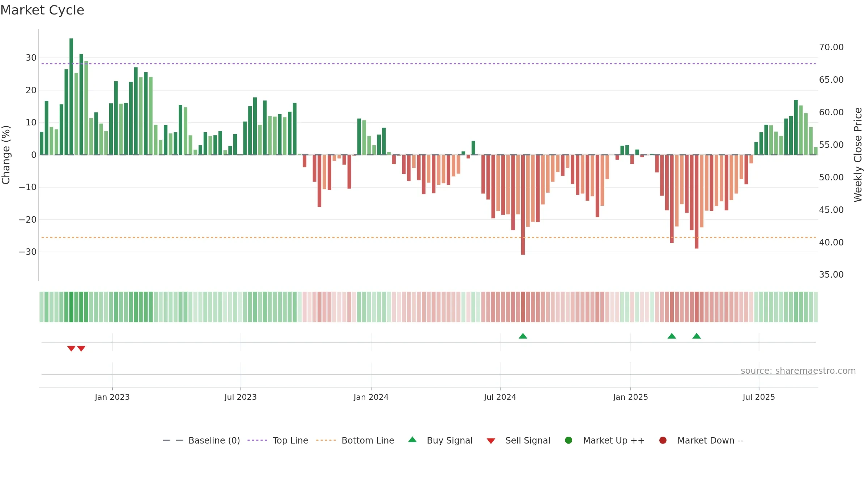Click the dark red Market Down circle in legend
Screen dimensions: 868x488
click(663, 440)
